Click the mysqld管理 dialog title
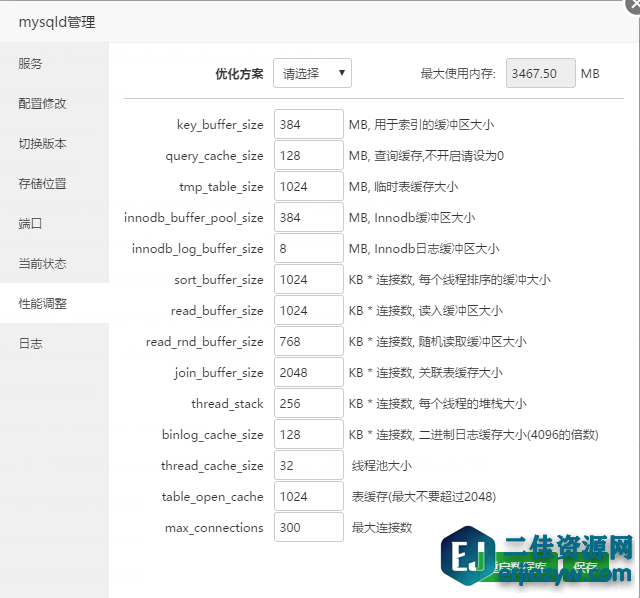Viewport: 640px width, 598px height. (57, 22)
